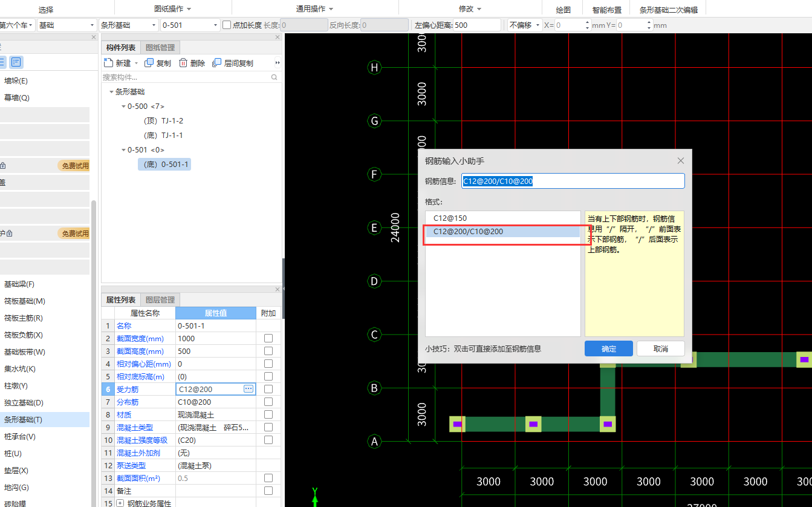Check the 附加 box for 备注

tap(268, 491)
